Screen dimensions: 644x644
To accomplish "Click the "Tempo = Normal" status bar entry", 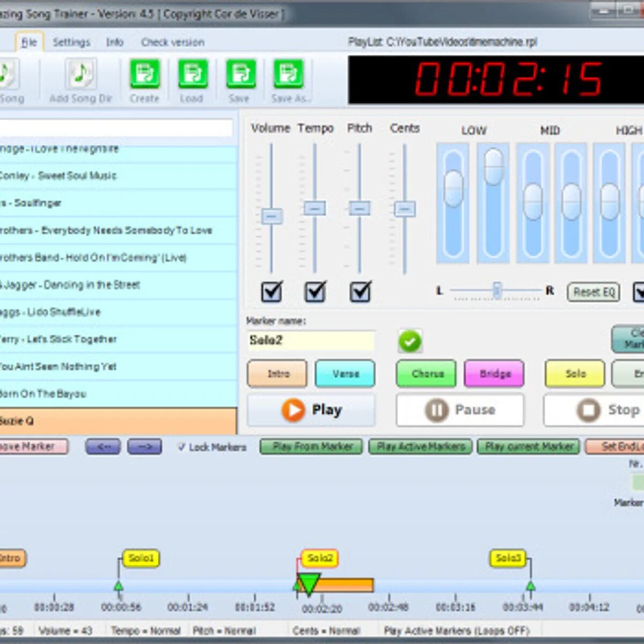I will coord(145,631).
